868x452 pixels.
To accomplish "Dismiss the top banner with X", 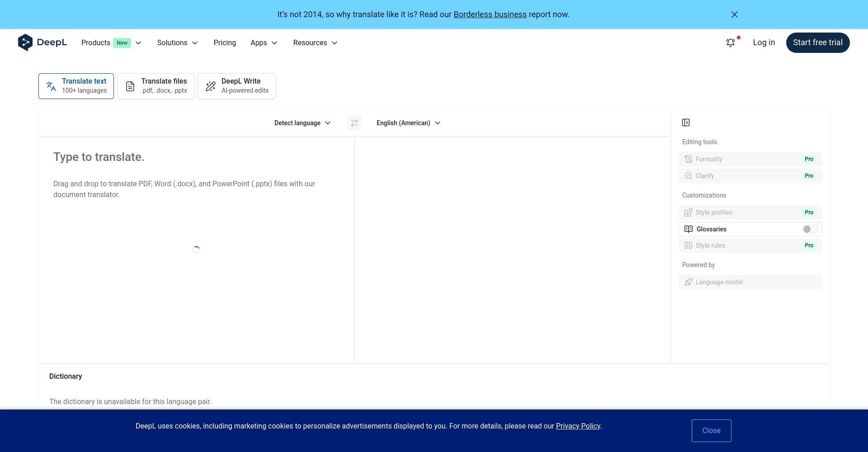I will pyautogui.click(x=735, y=14).
